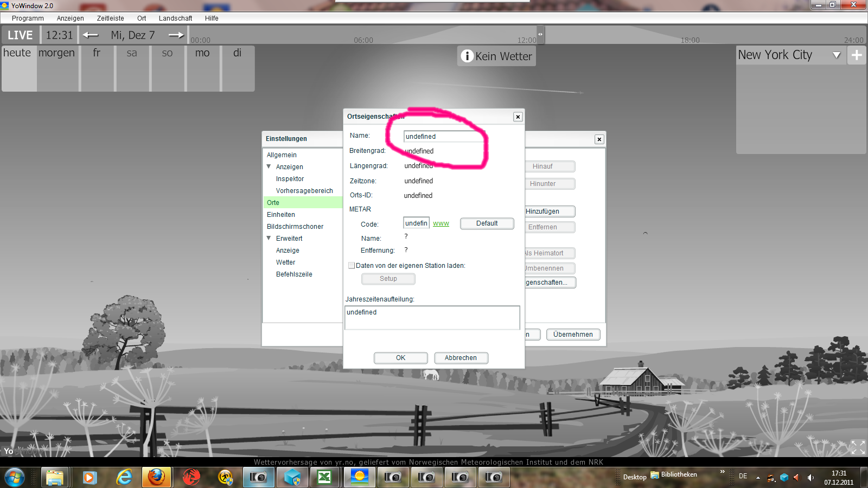
Task: Launch Windows Media Player from taskbar
Action: [90, 477]
